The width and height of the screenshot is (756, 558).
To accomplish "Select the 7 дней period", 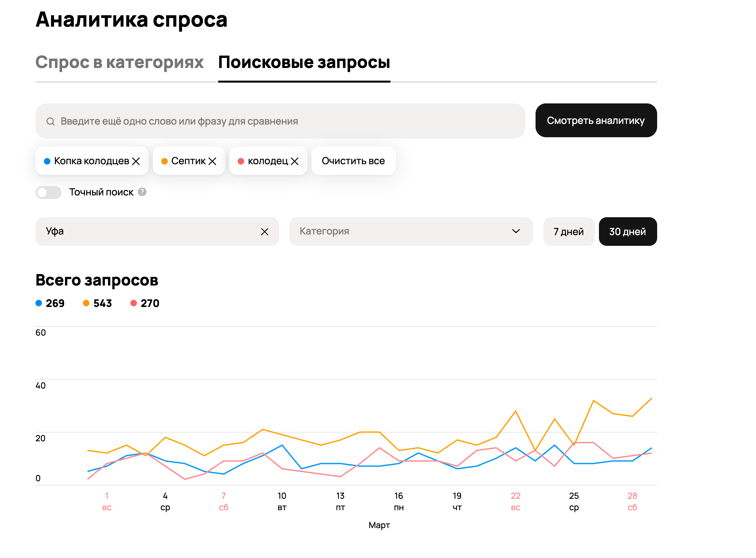I will [568, 232].
